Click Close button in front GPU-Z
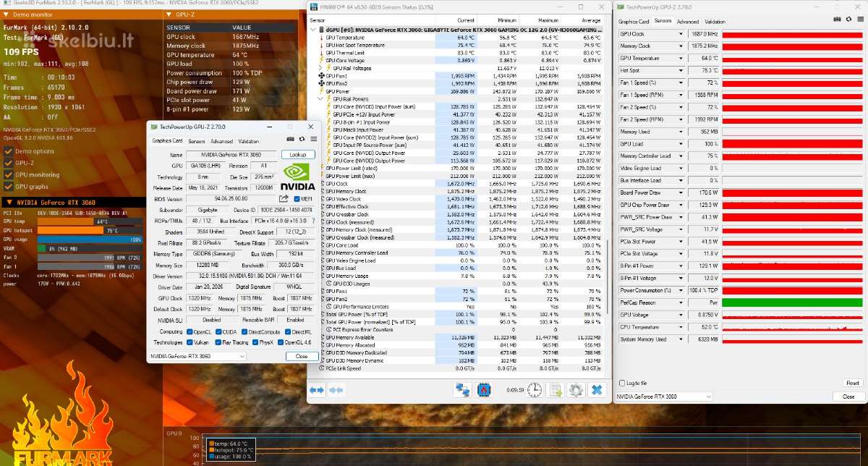Viewport: 868px width, 466px height. 302,356
